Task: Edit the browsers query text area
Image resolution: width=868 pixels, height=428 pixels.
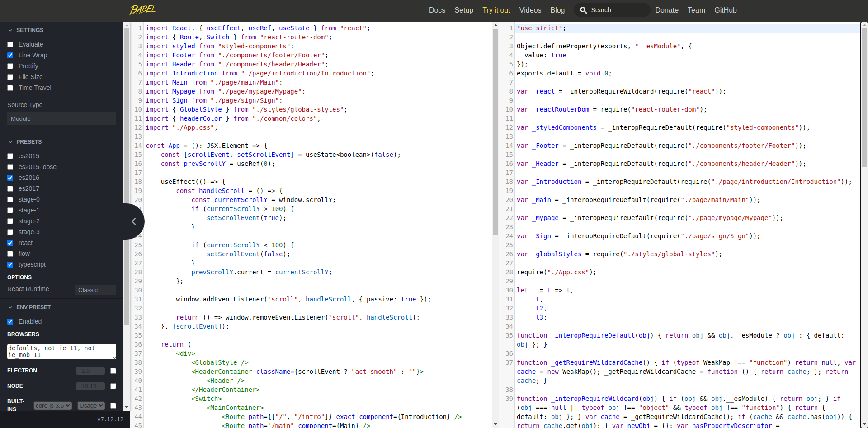Action: pyautogui.click(x=61, y=352)
